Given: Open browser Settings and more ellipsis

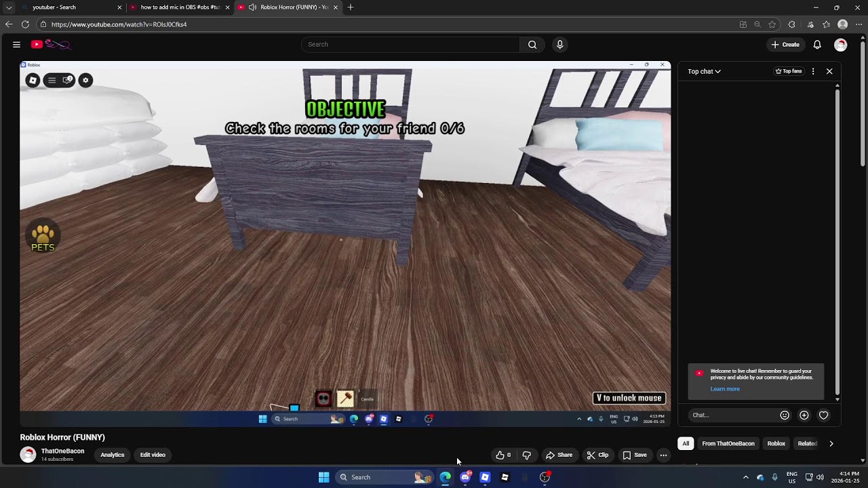Looking at the screenshot, I should pos(859,24).
